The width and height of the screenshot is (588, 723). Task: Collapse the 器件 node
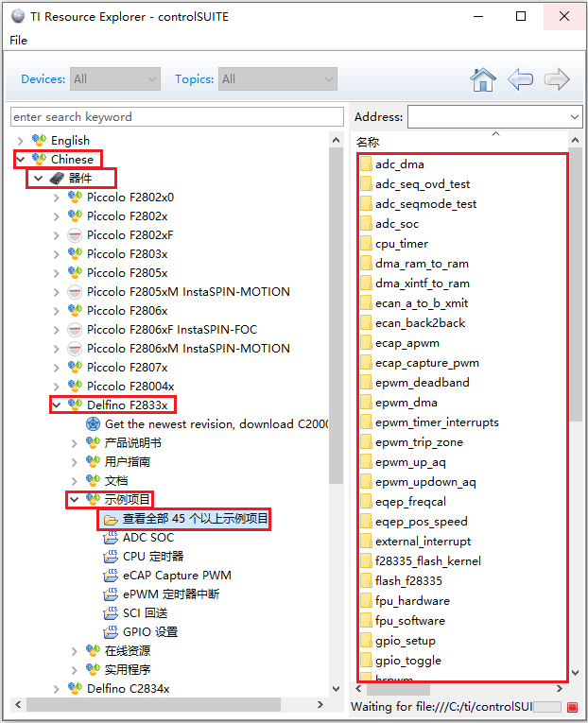tap(38, 179)
